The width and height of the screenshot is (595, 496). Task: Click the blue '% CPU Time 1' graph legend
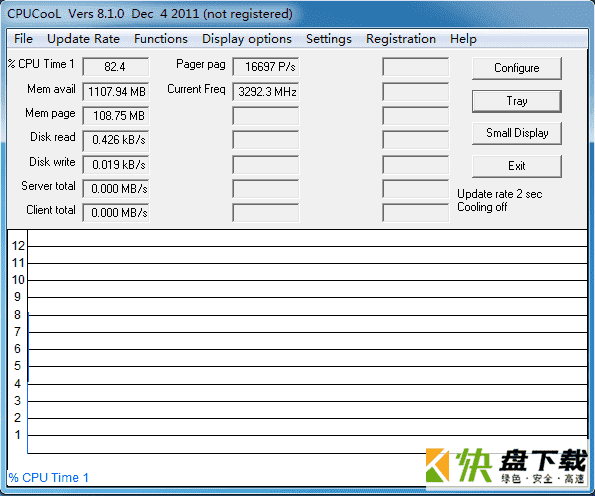49,477
